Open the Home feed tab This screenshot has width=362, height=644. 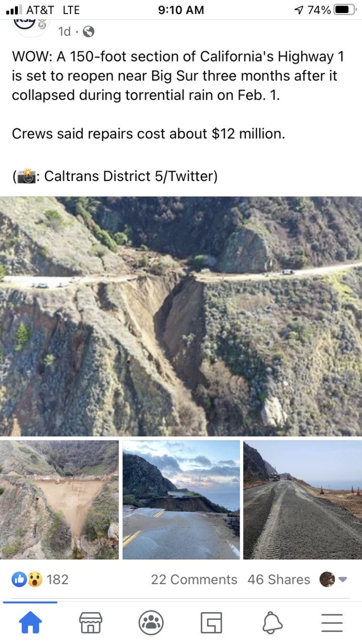coord(30,623)
